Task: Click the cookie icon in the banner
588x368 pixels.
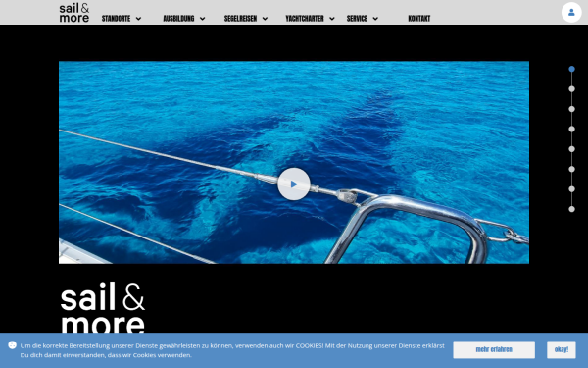Action: point(12,344)
